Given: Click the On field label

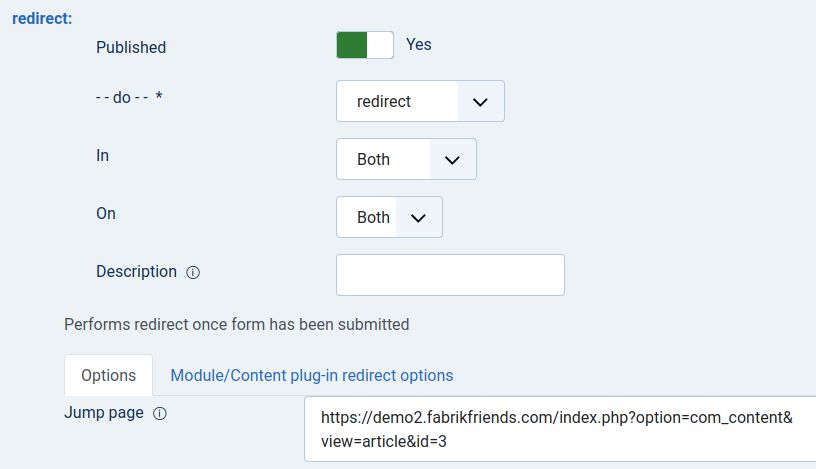Looking at the screenshot, I should click(106, 213).
